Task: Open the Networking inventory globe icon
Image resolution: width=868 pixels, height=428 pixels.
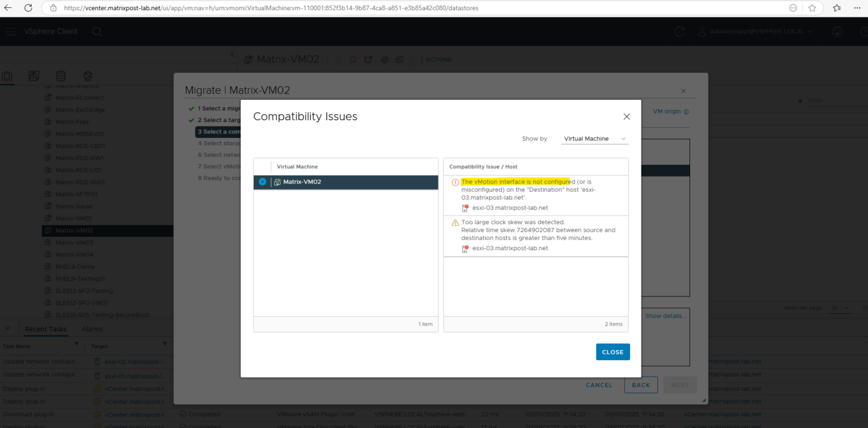Action: [x=87, y=76]
